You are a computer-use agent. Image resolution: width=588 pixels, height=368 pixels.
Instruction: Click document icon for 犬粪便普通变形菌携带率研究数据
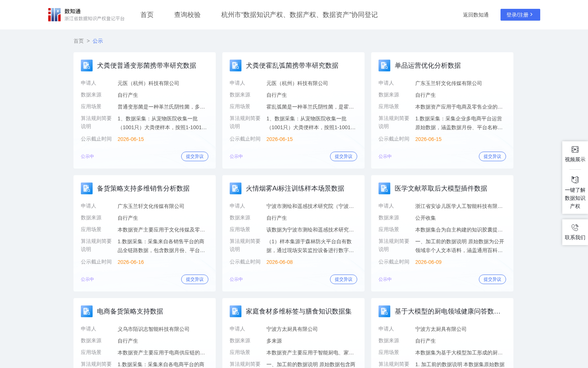(x=87, y=66)
